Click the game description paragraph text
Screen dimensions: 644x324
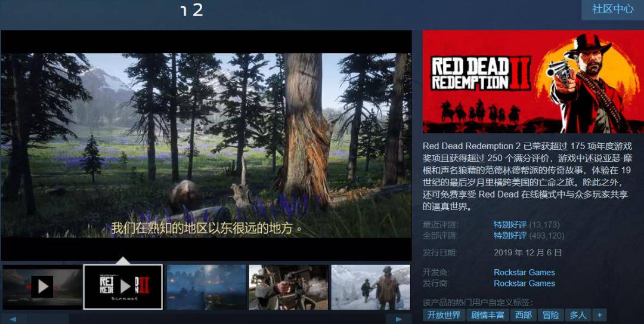(x=527, y=176)
